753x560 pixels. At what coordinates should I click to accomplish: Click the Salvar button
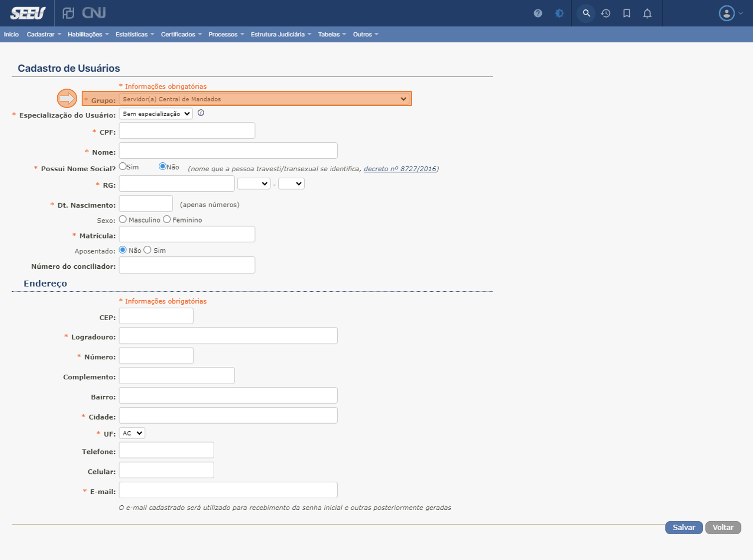tap(684, 528)
